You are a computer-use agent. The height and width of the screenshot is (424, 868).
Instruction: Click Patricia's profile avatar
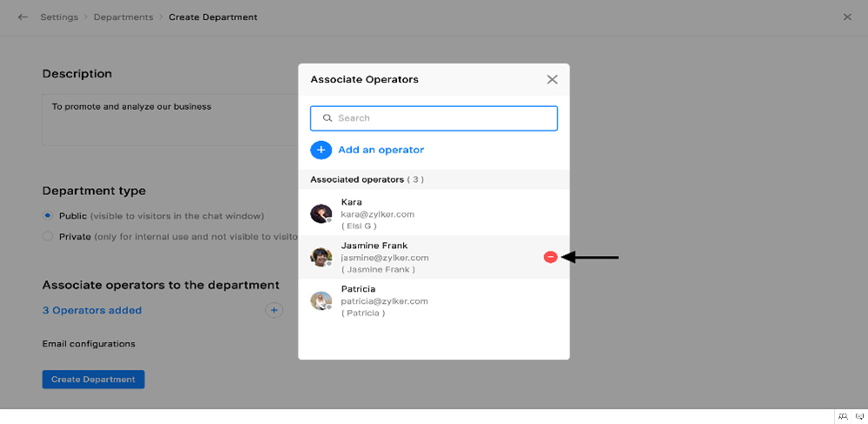(x=321, y=300)
